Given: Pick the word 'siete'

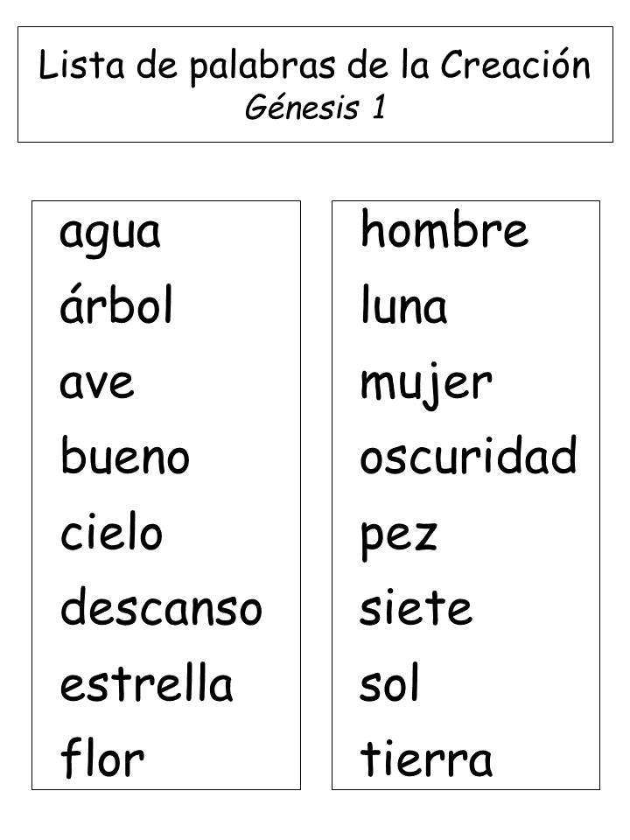Looking at the screenshot, I should (x=416, y=607).
